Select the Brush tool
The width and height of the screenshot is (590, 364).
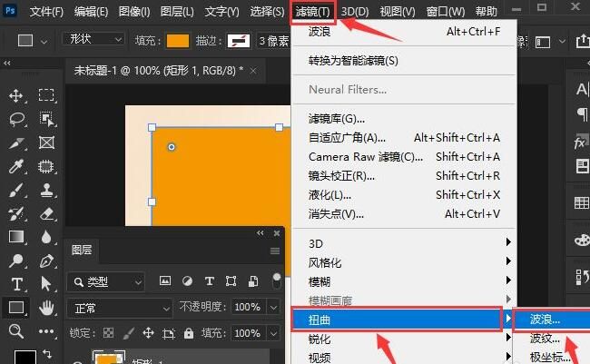coord(16,190)
